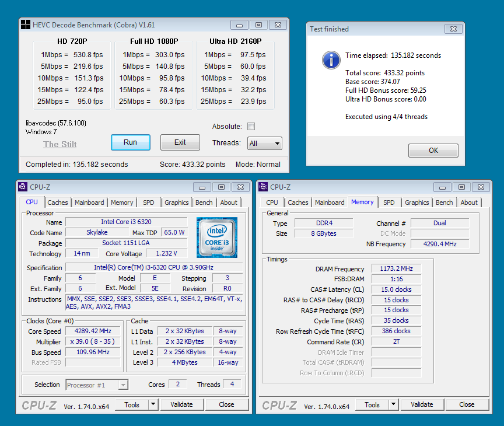This screenshot has width=504, height=426.
Task: Open Graphics tab in left CPU-Z
Action: pyautogui.click(x=177, y=202)
